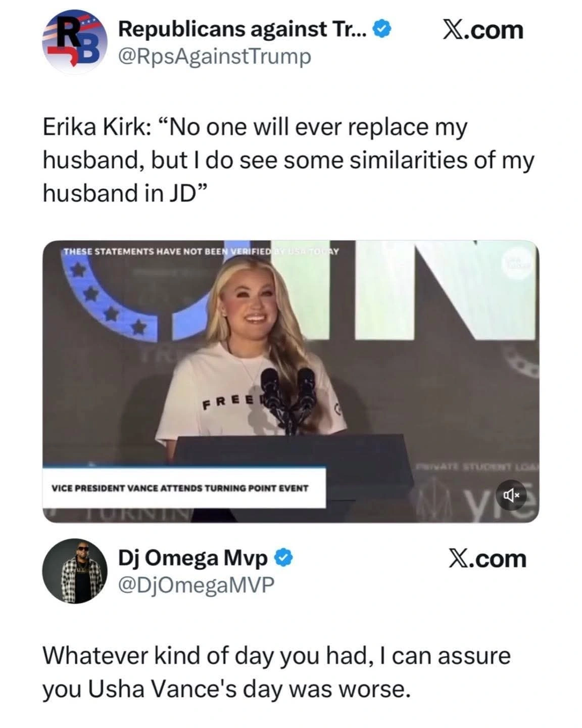Click the Usha Vance's day tweet text

[x=276, y=672]
